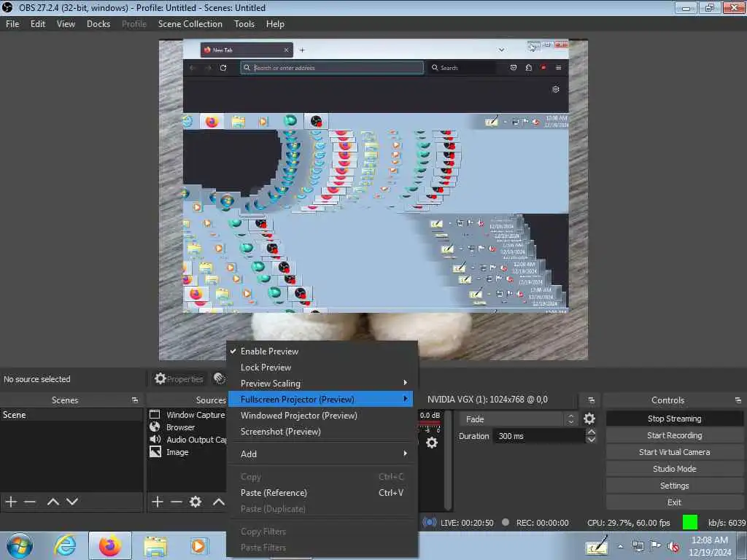Click Stop Streaming
The image size is (747, 560).
674,419
